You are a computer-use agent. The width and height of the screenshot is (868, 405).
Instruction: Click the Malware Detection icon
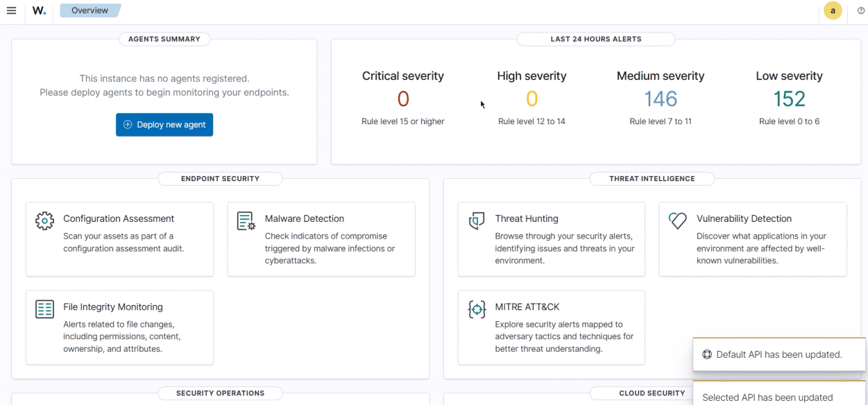point(246,221)
